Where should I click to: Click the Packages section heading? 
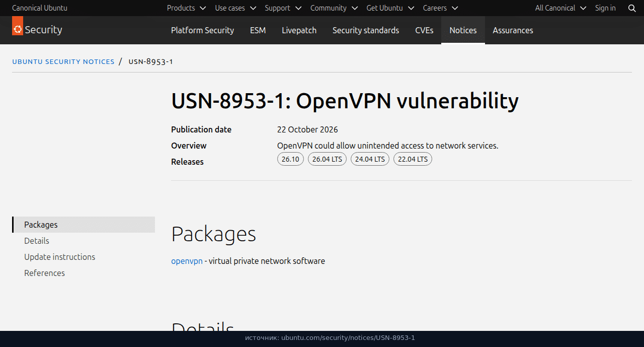coord(213,234)
